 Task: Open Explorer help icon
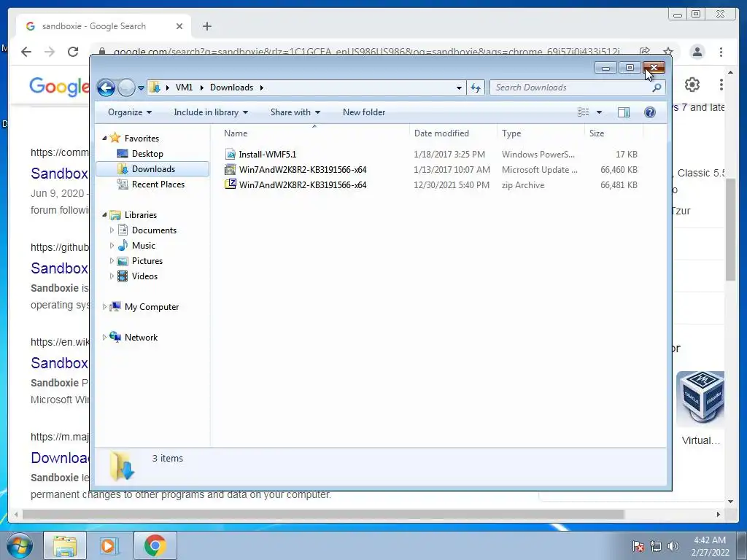(x=649, y=112)
